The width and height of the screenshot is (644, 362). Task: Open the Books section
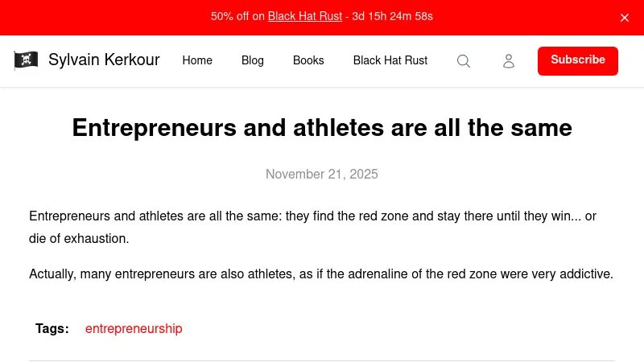coord(308,61)
